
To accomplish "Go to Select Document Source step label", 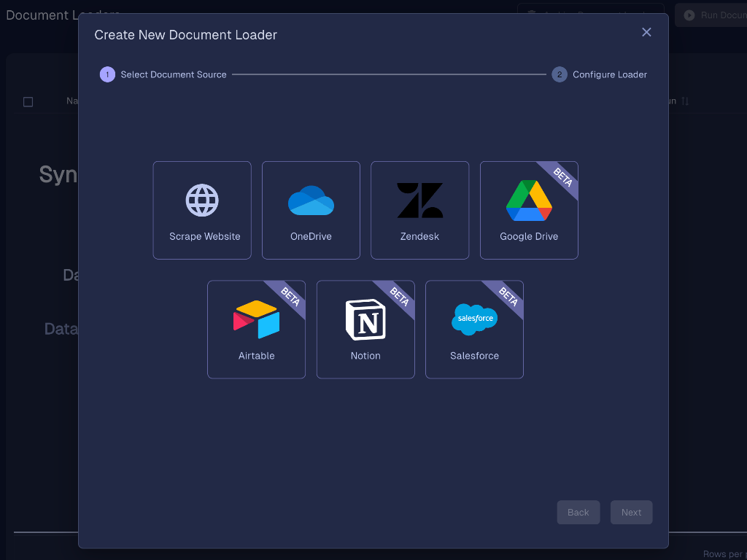I will (x=174, y=74).
